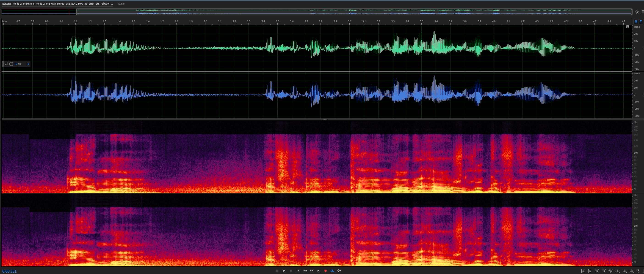
Task: Toggle loop playback button
Action: [332, 271]
